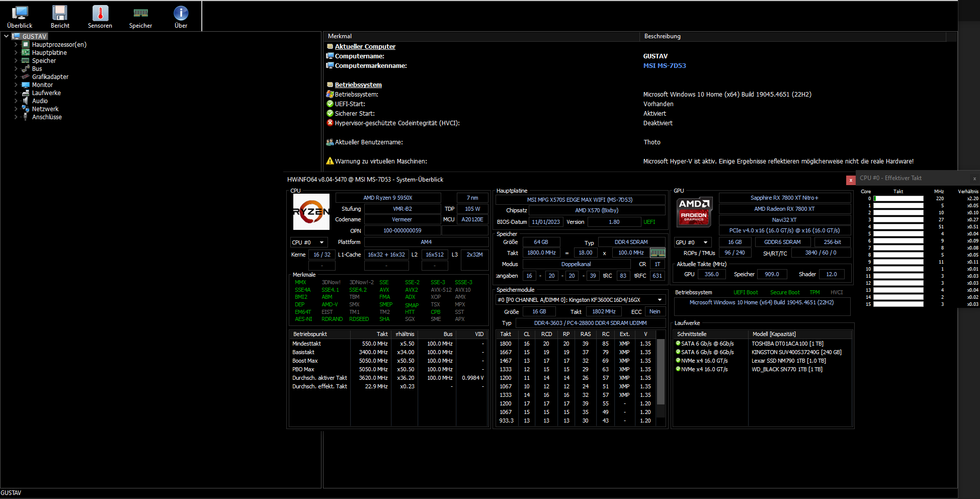The width and height of the screenshot is (980, 499).
Task: Click the green check icon beside Sicherer Start
Action: coord(330,113)
